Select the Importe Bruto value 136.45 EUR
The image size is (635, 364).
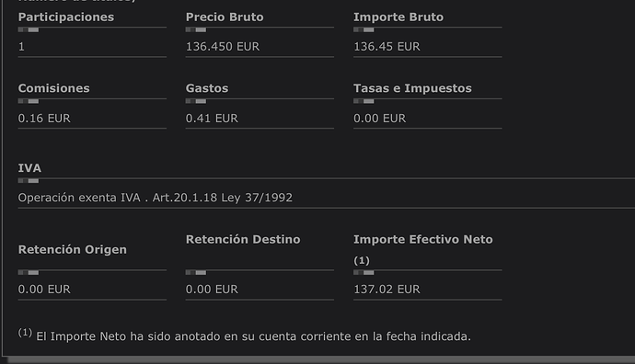pyautogui.click(x=387, y=47)
